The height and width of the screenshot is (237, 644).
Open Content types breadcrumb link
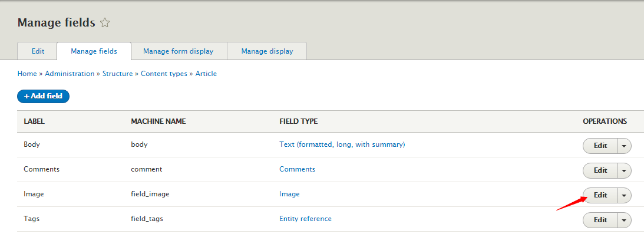pyautogui.click(x=164, y=74)
